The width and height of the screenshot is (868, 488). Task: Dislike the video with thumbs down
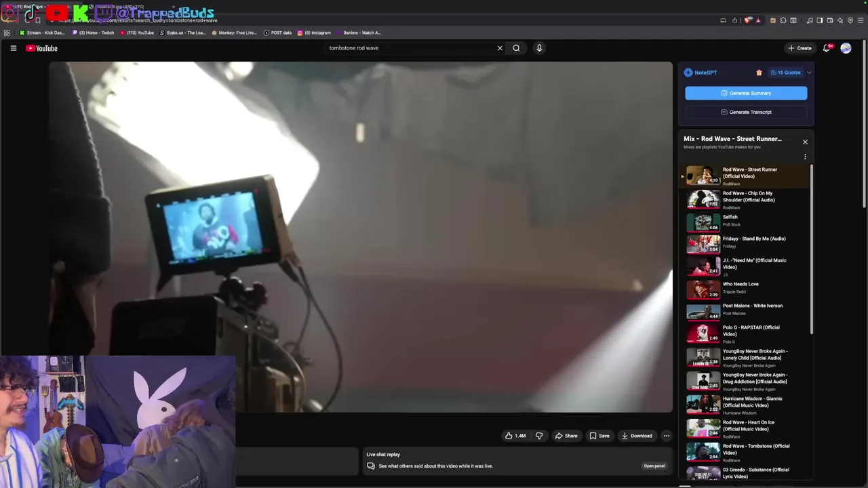pyautogui.click(x=539, y=436)
